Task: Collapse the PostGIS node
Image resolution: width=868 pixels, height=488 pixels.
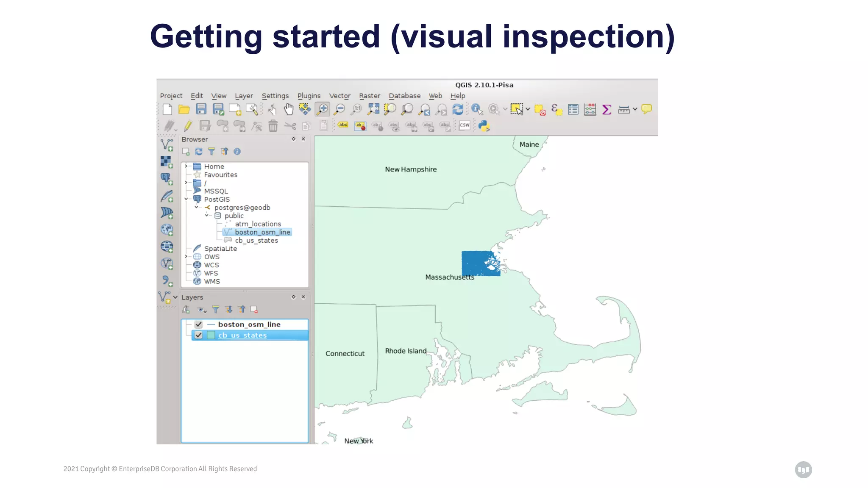Action: click(186, 199)
